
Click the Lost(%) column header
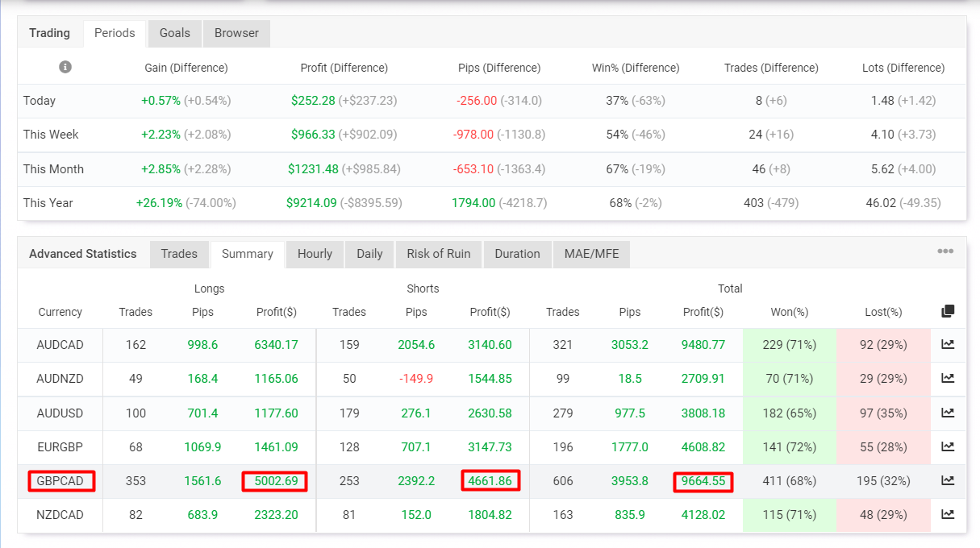click(883, 312)
